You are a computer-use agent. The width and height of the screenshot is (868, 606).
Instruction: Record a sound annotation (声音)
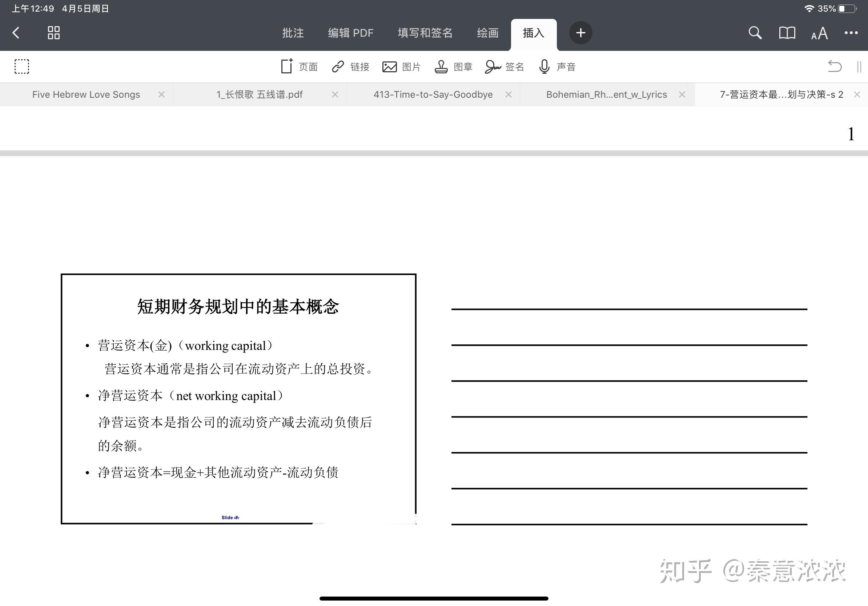556,66
